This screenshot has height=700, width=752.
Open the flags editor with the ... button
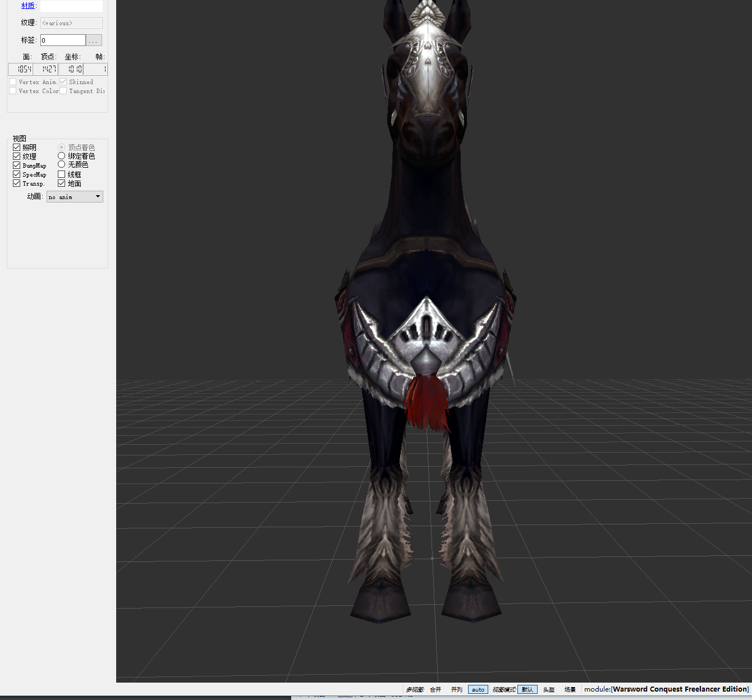coord(94,40)
